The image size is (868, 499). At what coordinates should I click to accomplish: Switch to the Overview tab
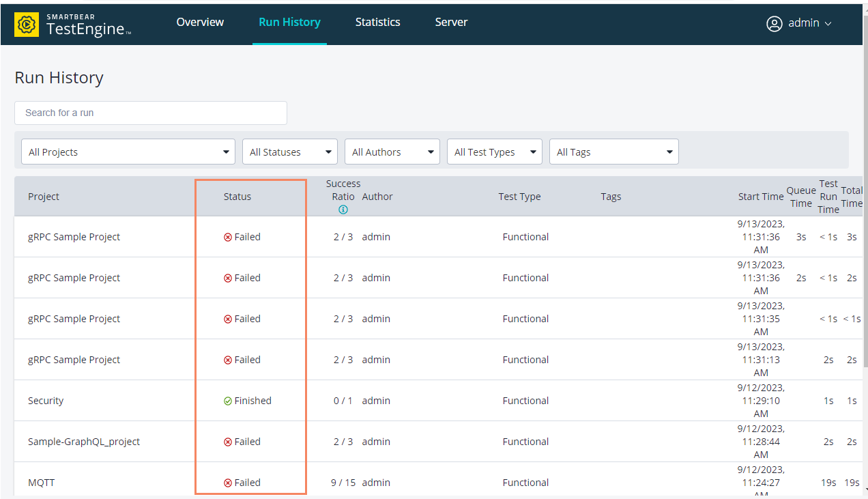[x=200, y=23]
